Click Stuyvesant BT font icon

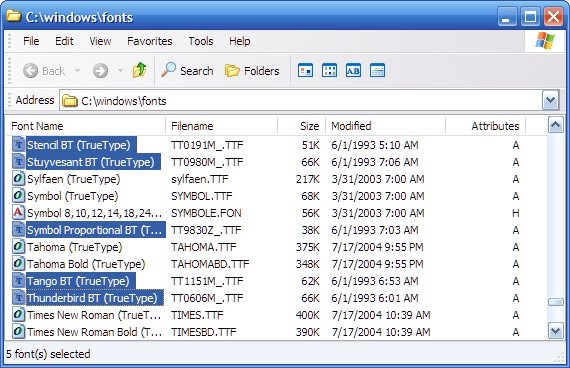(18, 161)
